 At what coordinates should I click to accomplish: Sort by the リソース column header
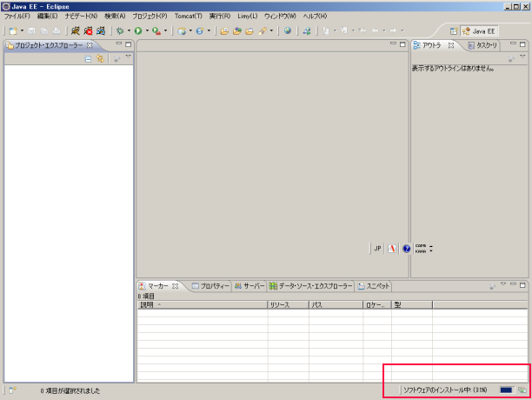(288, 304)
